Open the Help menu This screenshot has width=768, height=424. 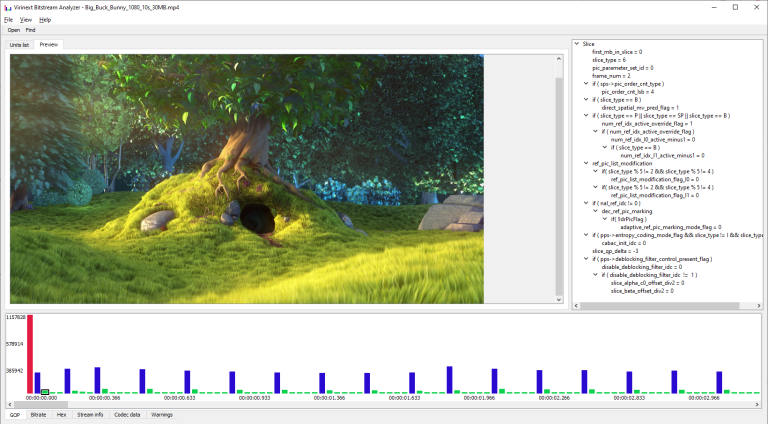(45, 20)
